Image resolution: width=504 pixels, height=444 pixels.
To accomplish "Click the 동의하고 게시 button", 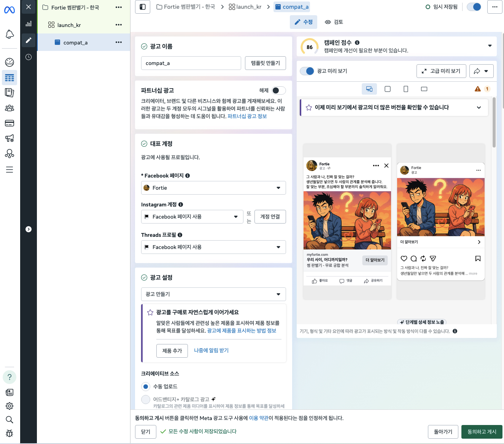I will click(482, 432).
